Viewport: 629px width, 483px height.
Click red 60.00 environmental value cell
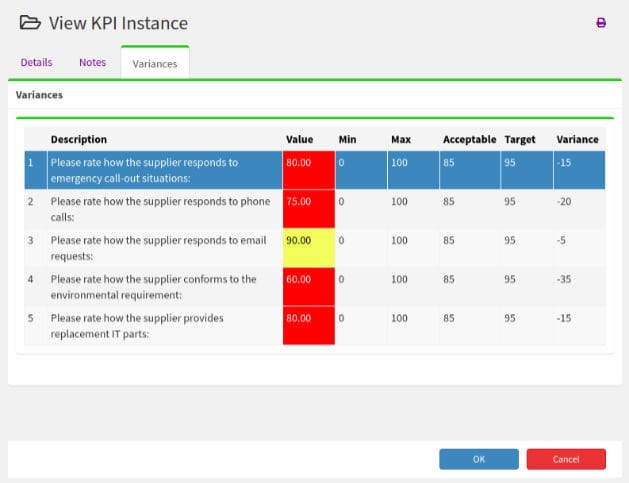[308, 286]
